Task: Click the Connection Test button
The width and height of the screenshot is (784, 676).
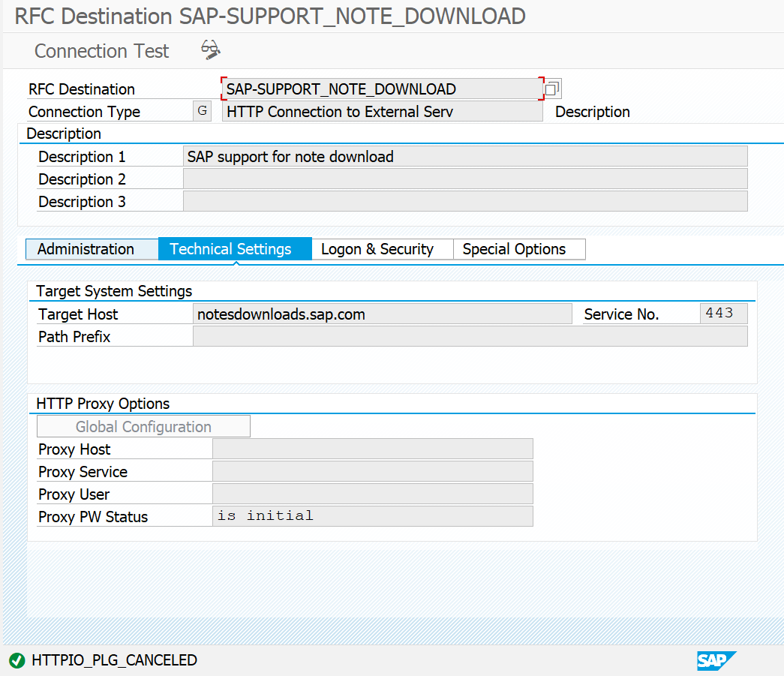Action: point(101,51)
